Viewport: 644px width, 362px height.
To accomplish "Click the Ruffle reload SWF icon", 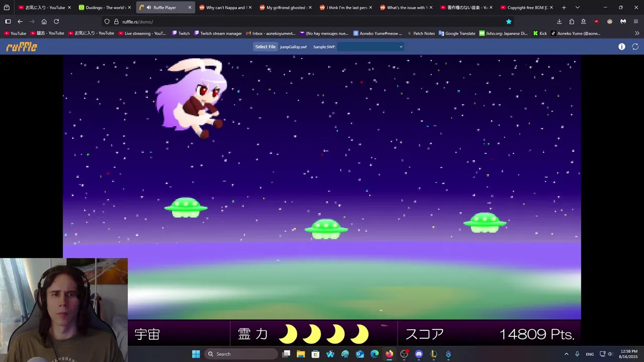I will pyautogui.click(x=635, y=47).
